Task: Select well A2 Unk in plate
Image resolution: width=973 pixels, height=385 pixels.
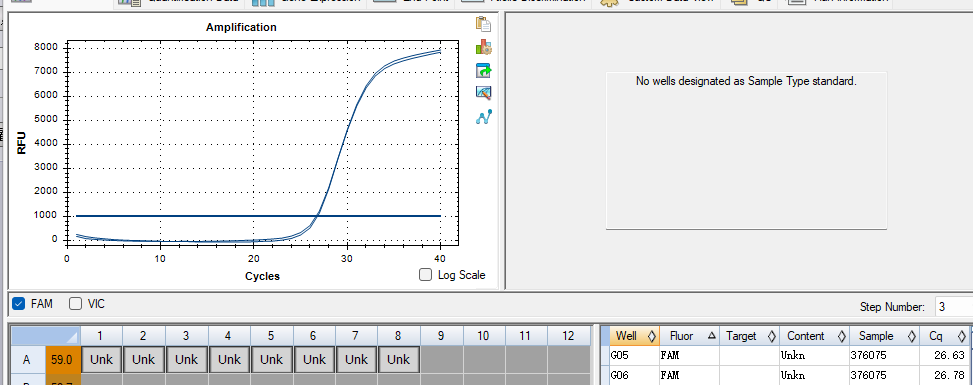Action: click(143, 359)
